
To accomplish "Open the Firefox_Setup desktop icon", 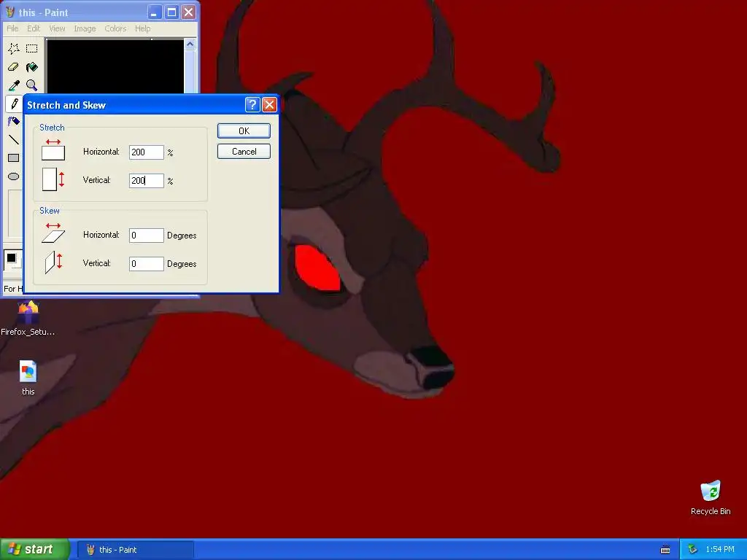I will pyautogui.click(x=28, y=318).
